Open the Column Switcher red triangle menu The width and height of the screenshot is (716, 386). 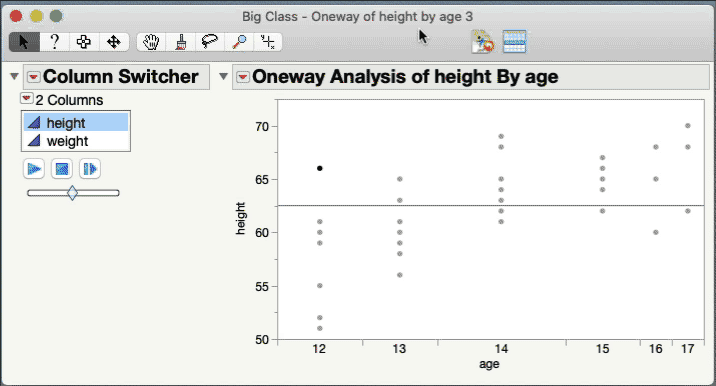click(33, 77)
